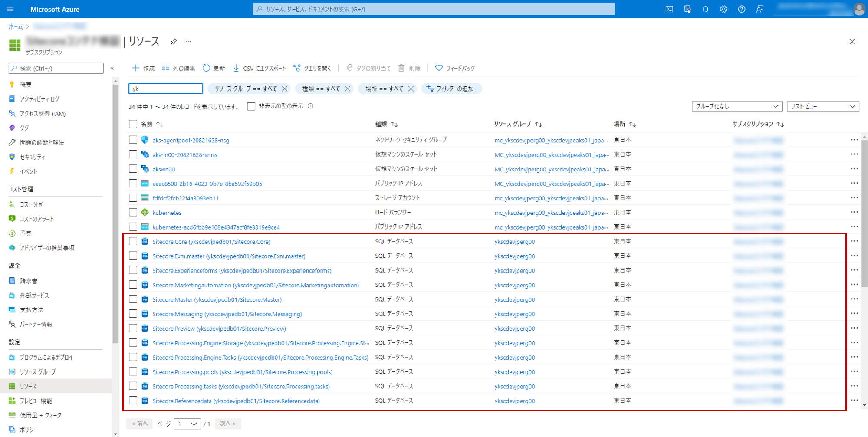The image size is (868, 437).
Task: Tick checkbox for Sitecore.Core database
Action: (x=133, y=241)
